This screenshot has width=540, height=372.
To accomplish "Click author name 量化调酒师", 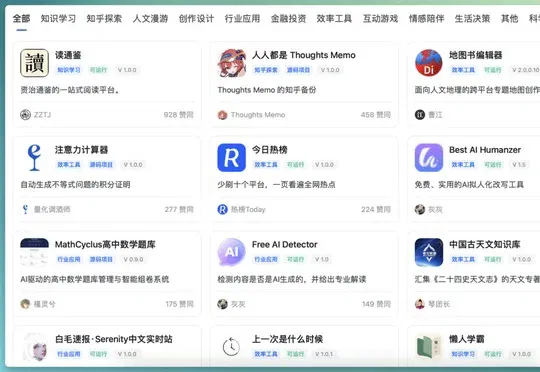I will [52, 209].
